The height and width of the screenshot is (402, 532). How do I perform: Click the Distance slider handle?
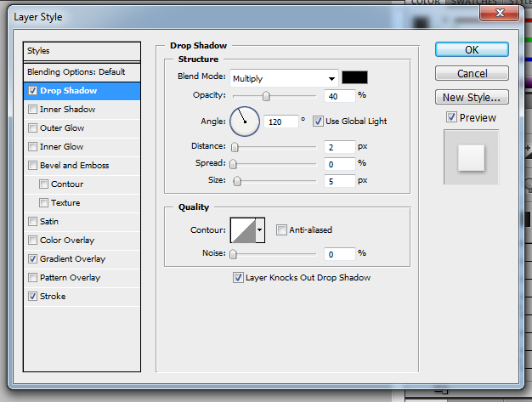[x=235, y=147]
